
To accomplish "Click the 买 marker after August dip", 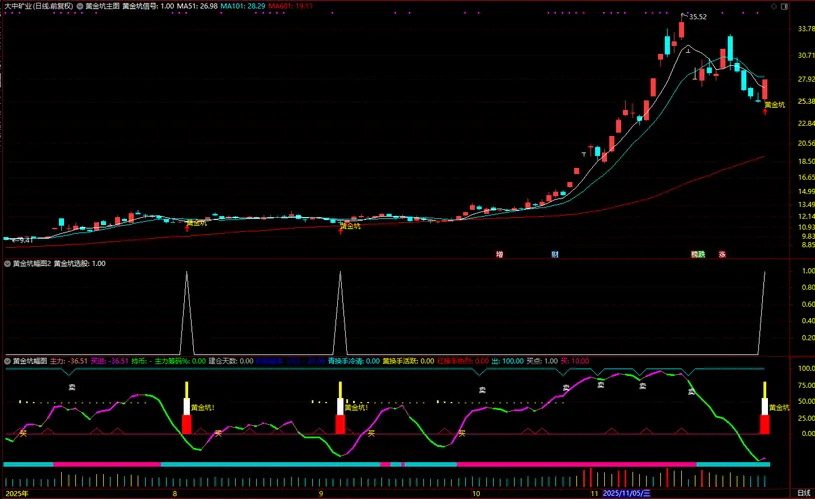I will (x=218, y=432).
